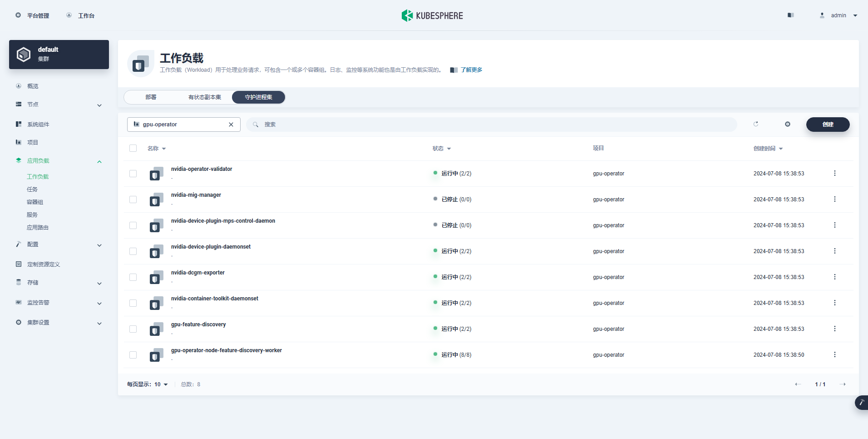868x439 pixels.
Task: Open the 每页显示 10 page-size dropdown
Action: (x=148, y=384)
